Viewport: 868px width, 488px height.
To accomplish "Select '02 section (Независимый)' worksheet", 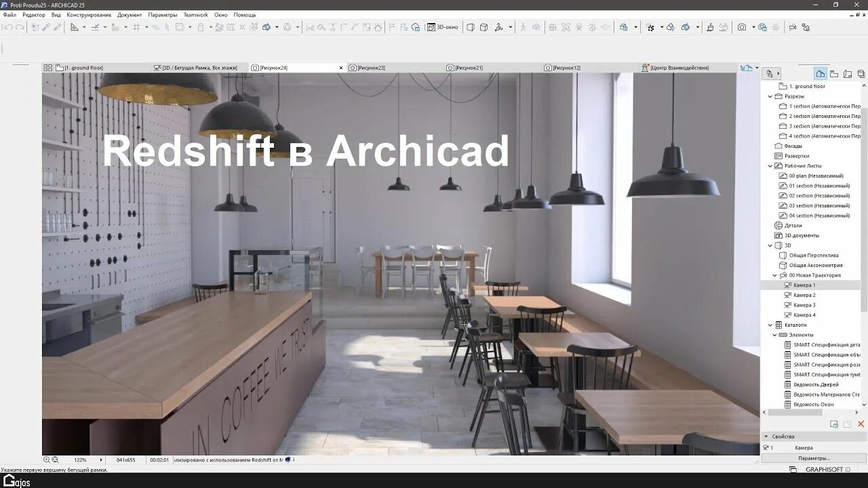I will click(x=819, y=196).
